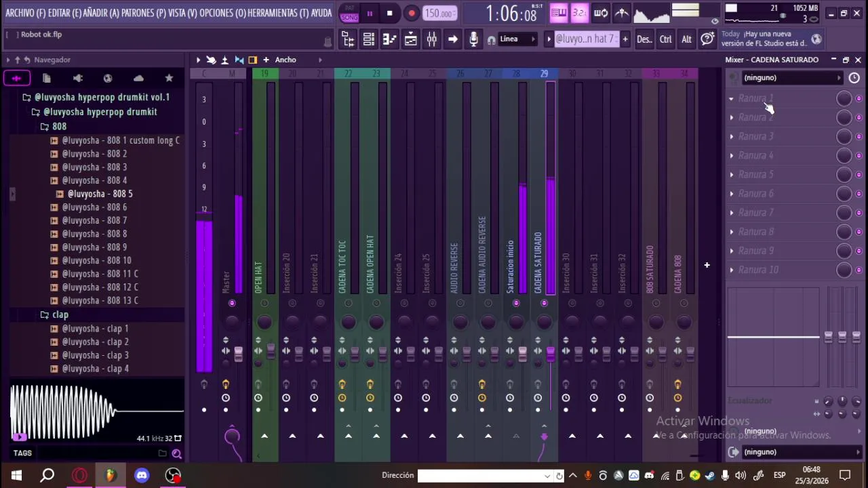Toggle Ranura 3 enable LED
The width and height of the screenshot is (868, 488).
[859, 137]
